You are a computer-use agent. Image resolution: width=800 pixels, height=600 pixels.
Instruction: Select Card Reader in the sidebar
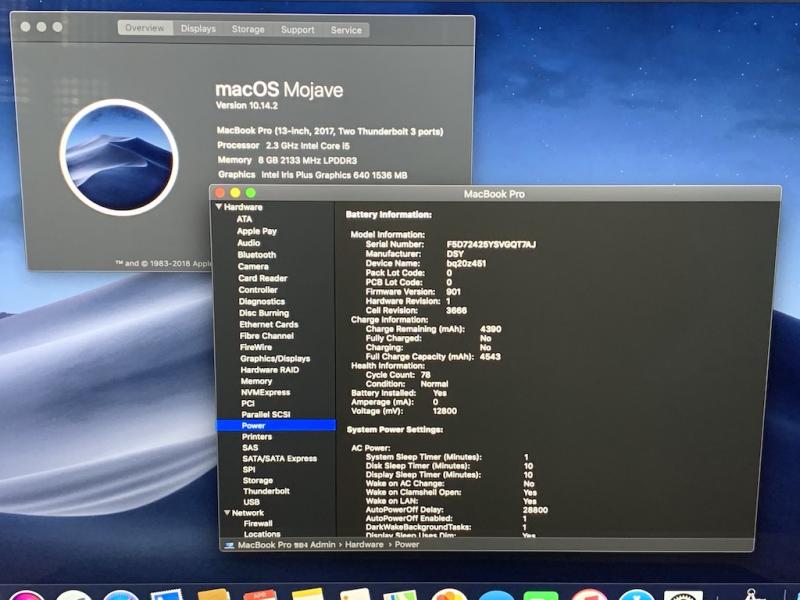coord(263,278)
